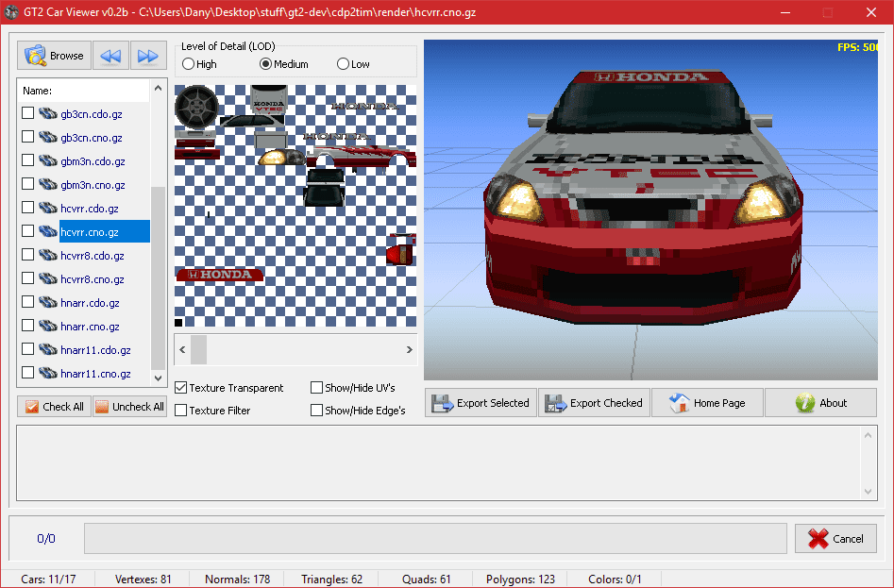The image size is (894, 588).
Task: Click car icon beside hnarr11.cdo.gz
Action: [x=48, y=349]
